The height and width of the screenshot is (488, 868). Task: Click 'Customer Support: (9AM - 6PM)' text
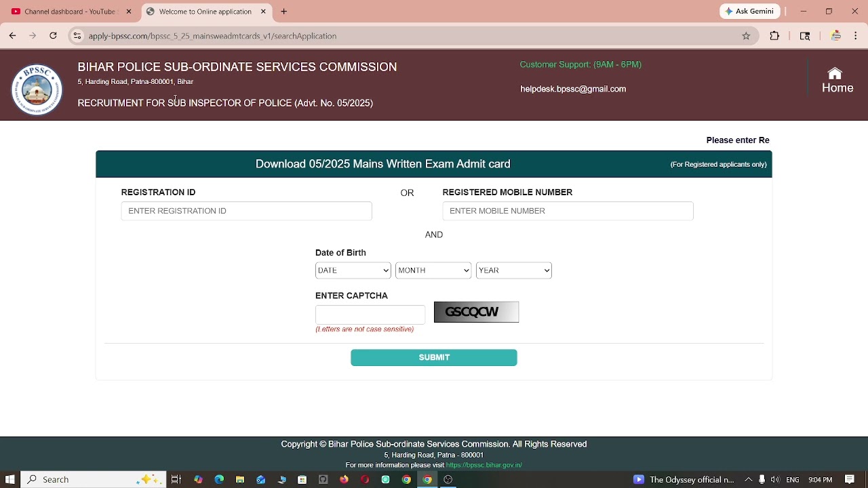[x=580, y=64]
